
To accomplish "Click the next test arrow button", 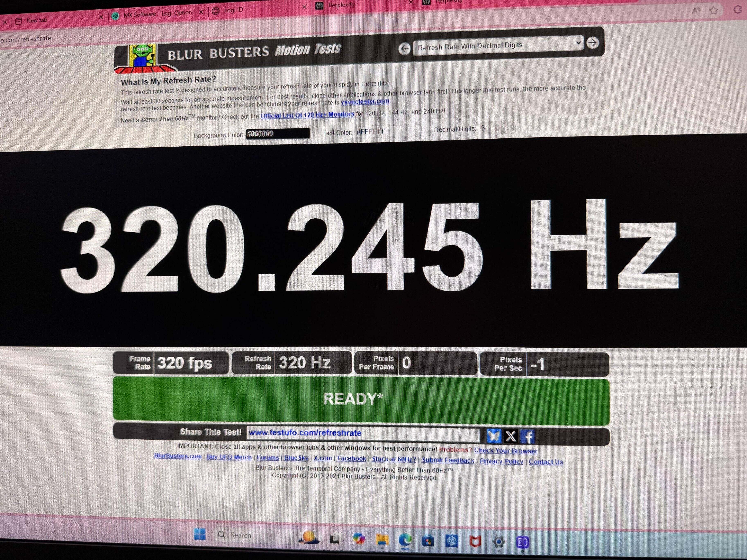I will (x=592, y=43).
